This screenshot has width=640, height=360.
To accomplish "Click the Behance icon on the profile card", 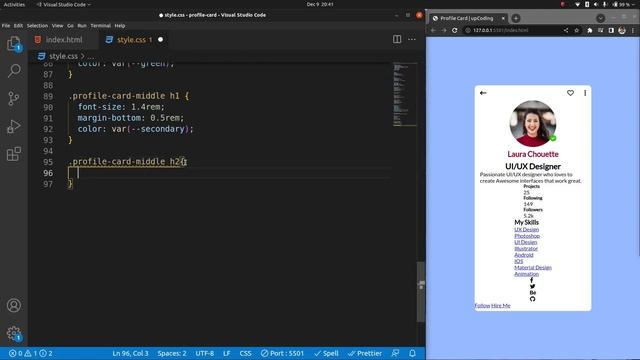I will [x=532, y=293].
